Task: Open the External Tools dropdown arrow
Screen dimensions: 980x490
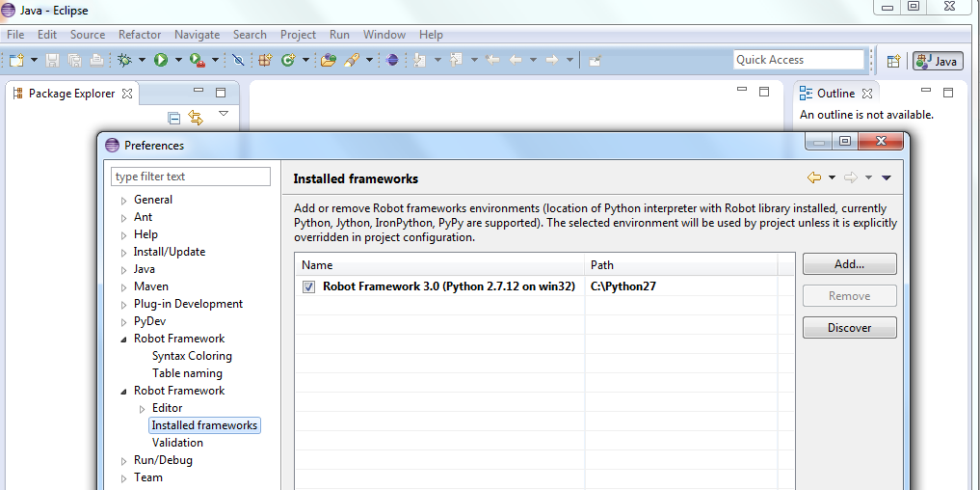Action: pos(215,60)
